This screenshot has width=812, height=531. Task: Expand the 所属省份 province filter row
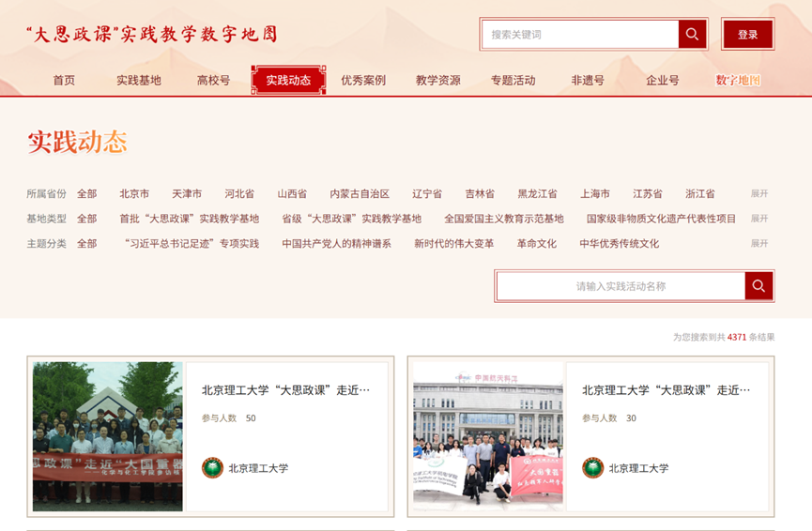click(x=758, y=193)
